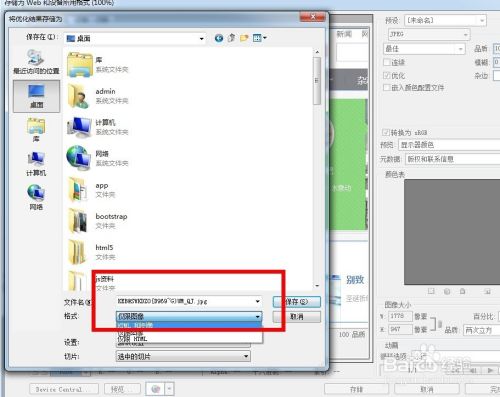Click the 保存 button
Screen dimensions: 500x397
point(297,302)
